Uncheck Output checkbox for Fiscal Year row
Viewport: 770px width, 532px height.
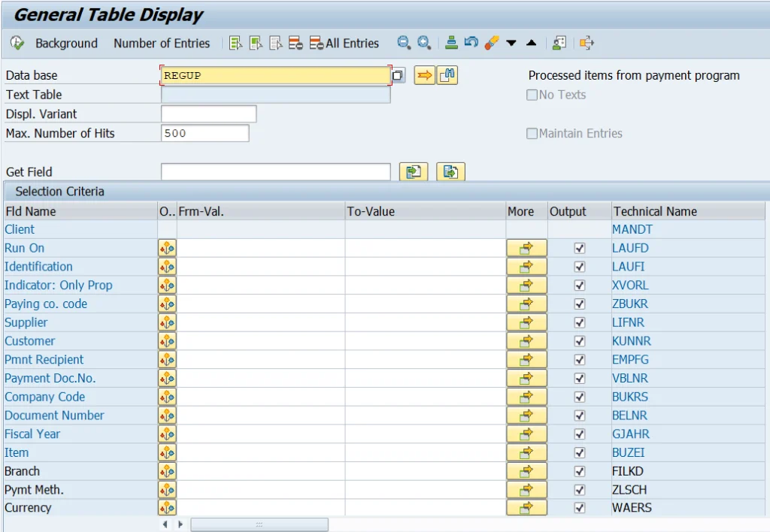coord(580,434)
